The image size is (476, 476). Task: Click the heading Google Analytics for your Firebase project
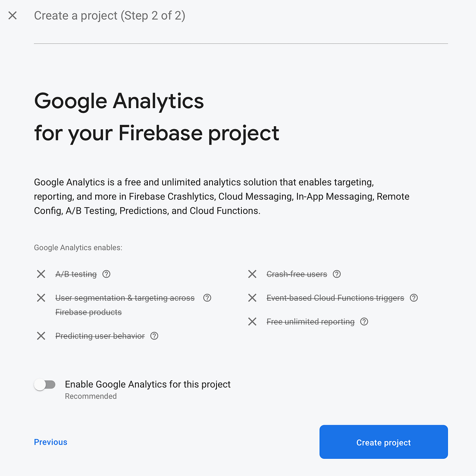coord(157,117)
